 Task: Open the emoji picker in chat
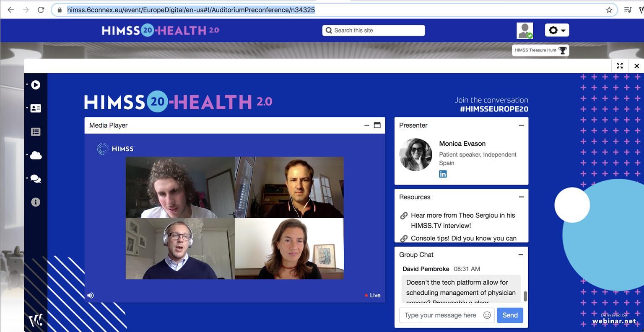click(x=487, y=315)
